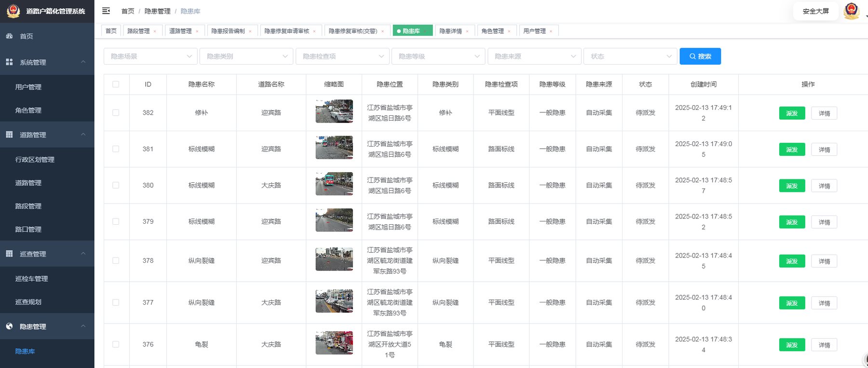
Task: Open the 隐患等级 dropdown filter
Action: (438, 56)
